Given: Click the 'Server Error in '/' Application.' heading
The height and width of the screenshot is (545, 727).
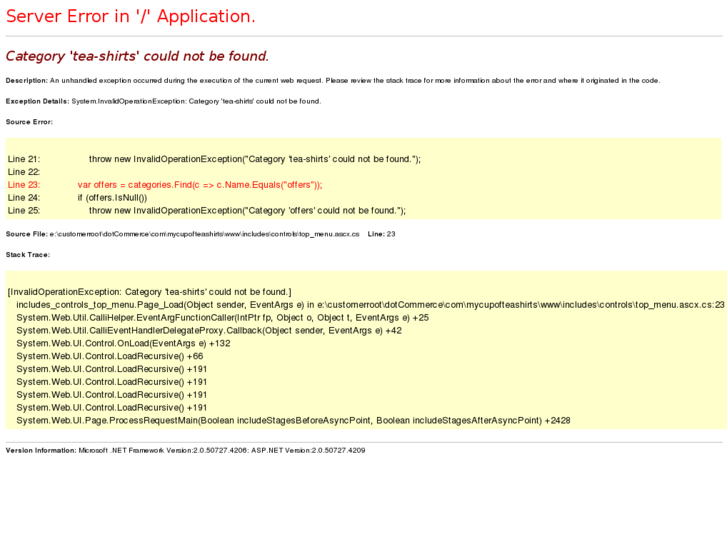Looking at the screenshot, I should [130, 16].
